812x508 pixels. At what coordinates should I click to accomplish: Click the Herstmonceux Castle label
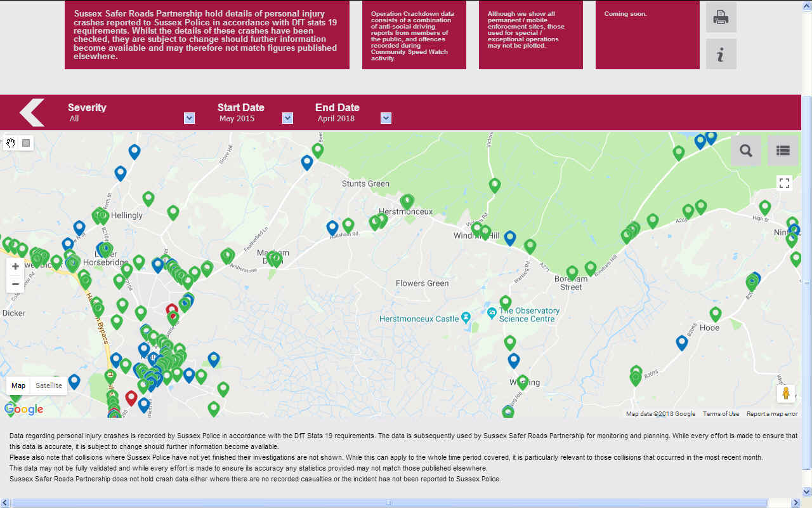point(419,319)
